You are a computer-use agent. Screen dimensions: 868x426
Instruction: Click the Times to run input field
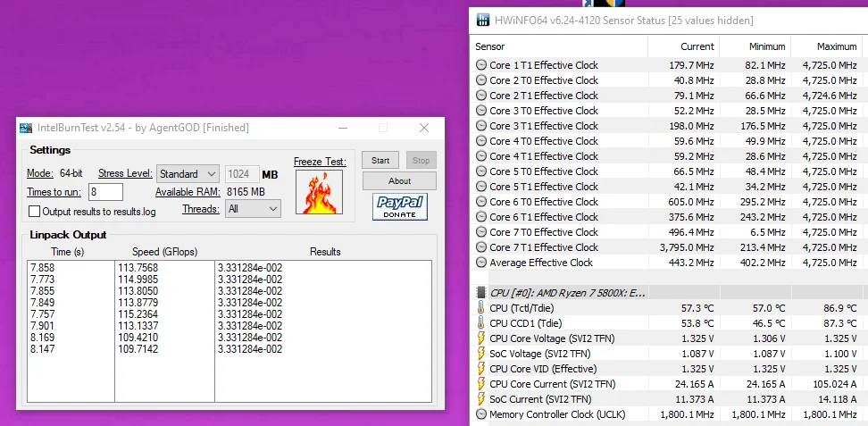(x=105, y=192)
